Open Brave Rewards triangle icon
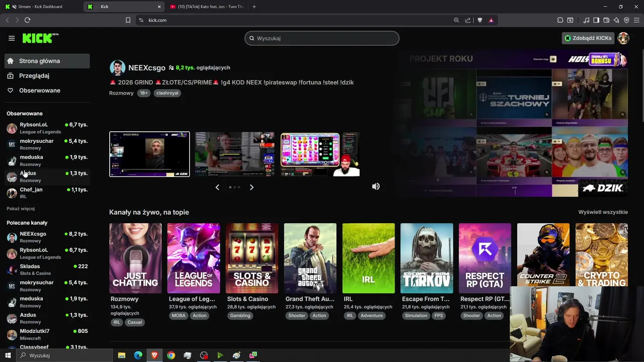Image resolution: width=644 pixels, height=362 pixels. pos(491,20)
